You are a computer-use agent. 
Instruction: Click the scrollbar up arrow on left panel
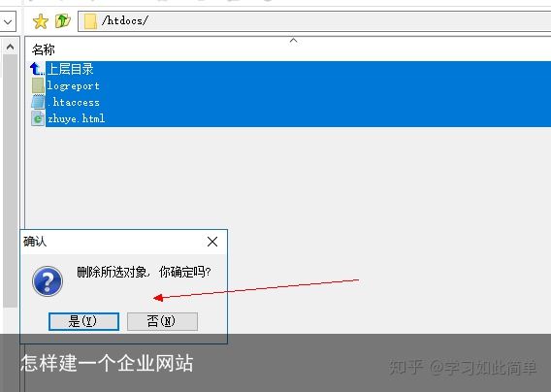pyautogui.click(x=11, y=47)
